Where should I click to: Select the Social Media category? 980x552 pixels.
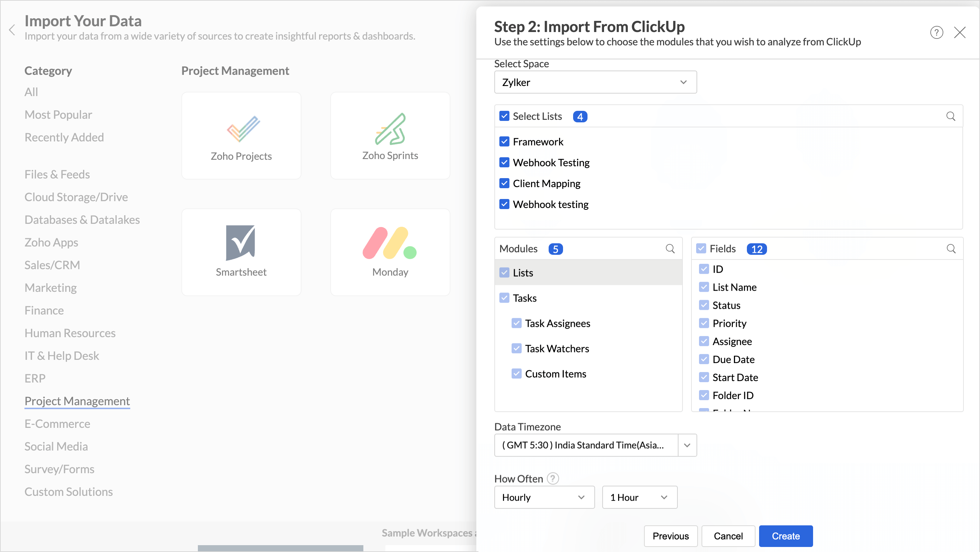56,446
